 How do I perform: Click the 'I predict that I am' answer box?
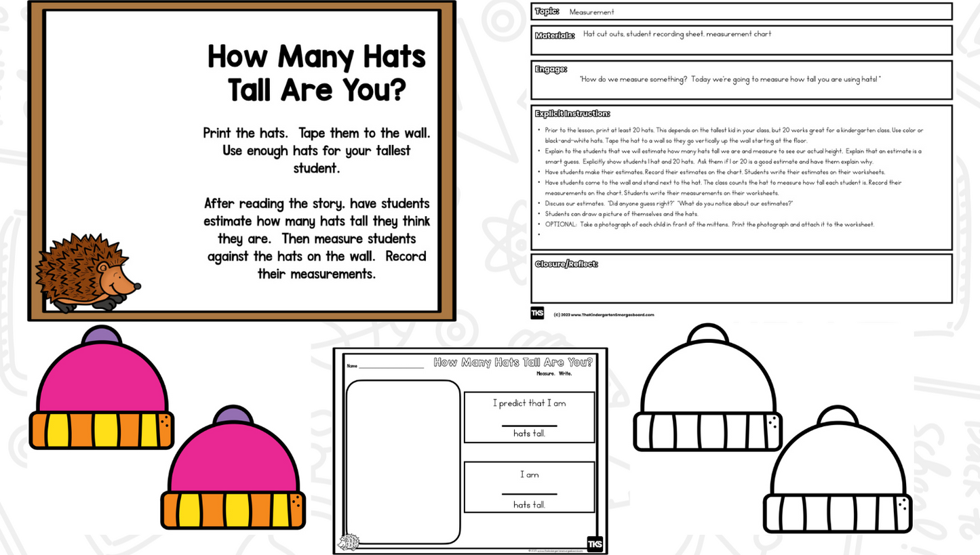click(x=529, y=417)
